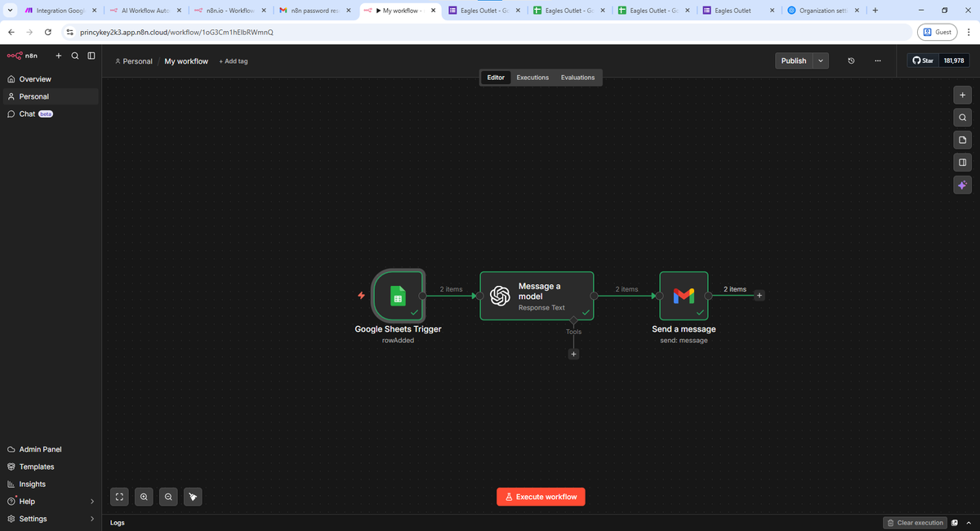
Task: Click plus connector after Send a message
Action: coord(759,296)
